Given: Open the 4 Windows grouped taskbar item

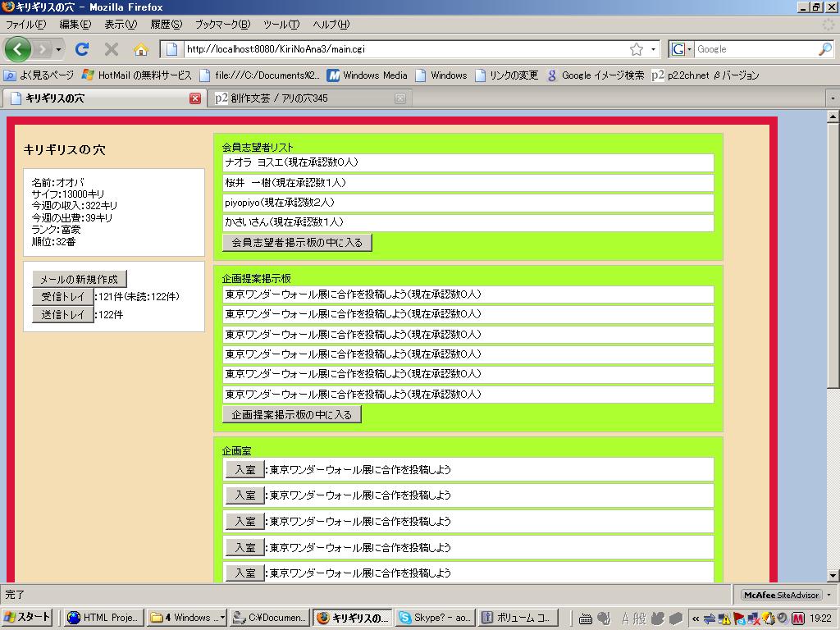Looking at the screenshot, I should [x=187, y=617].
